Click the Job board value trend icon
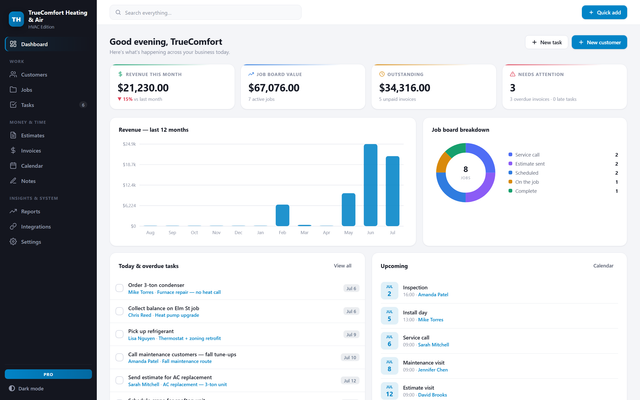 251,74
